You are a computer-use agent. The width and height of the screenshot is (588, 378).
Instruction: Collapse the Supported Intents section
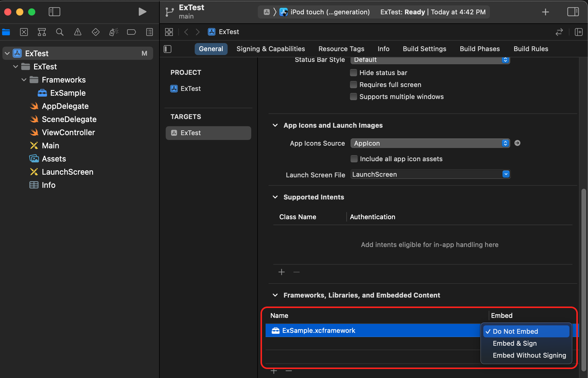(x=275, y=197)
